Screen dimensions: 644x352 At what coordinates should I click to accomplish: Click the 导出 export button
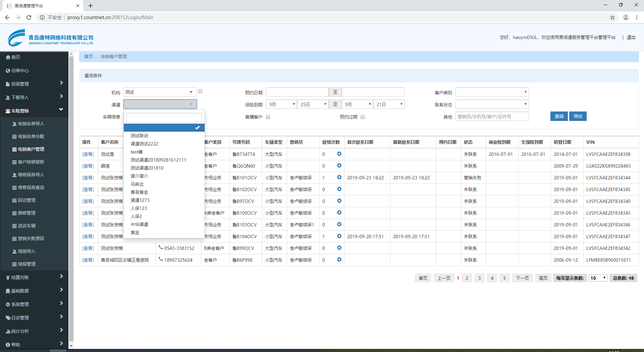click(578, 116)
